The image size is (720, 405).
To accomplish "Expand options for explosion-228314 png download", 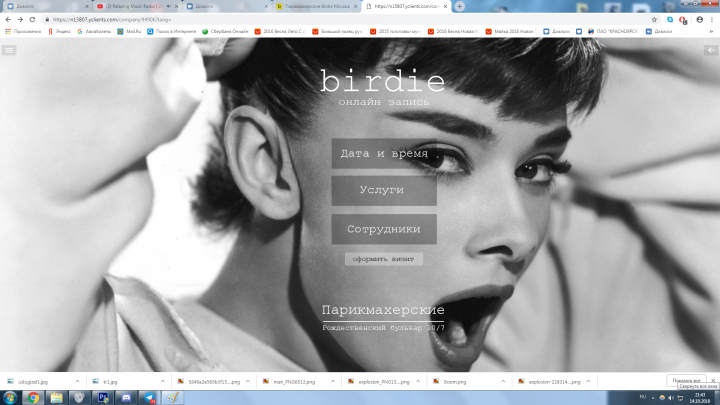I will [x=588, y=382].
